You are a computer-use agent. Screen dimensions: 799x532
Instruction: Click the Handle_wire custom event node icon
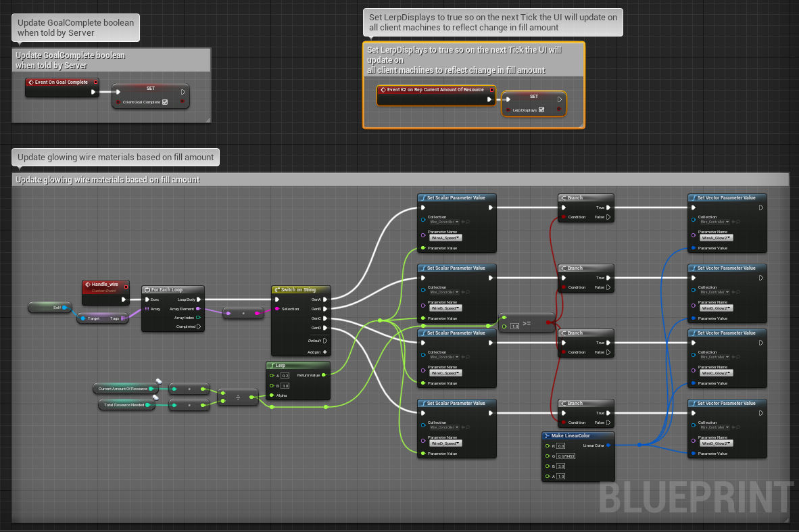[88, 285]
